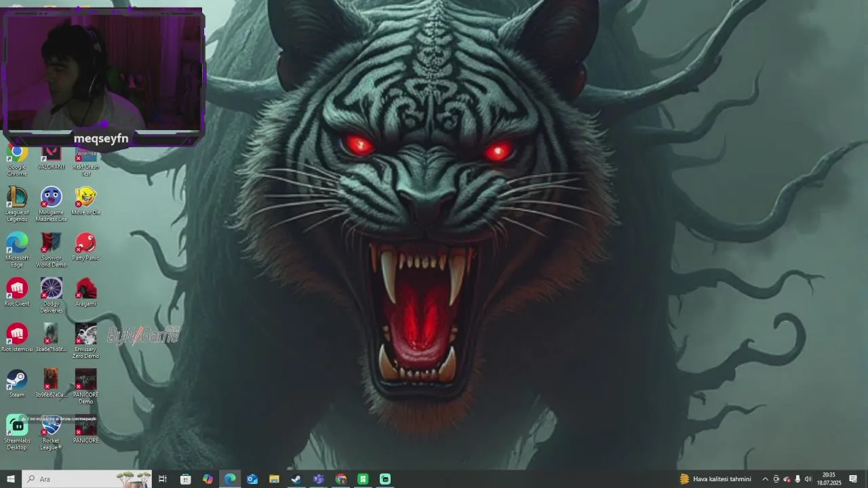This screenshot has width=868, height=488.
Task: Switch to Microsoft Edge in the taskbar
Action: point(231,479)
